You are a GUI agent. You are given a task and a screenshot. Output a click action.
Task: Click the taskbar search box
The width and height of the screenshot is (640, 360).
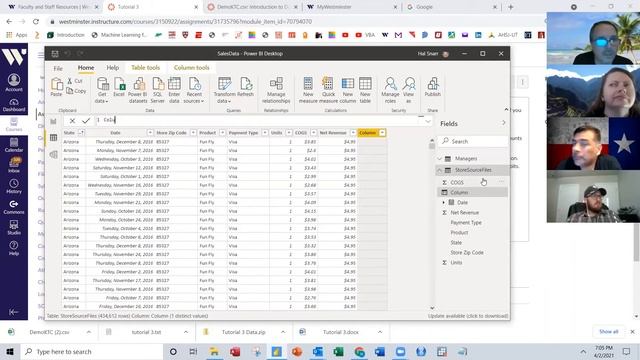[x=92, y=351]
